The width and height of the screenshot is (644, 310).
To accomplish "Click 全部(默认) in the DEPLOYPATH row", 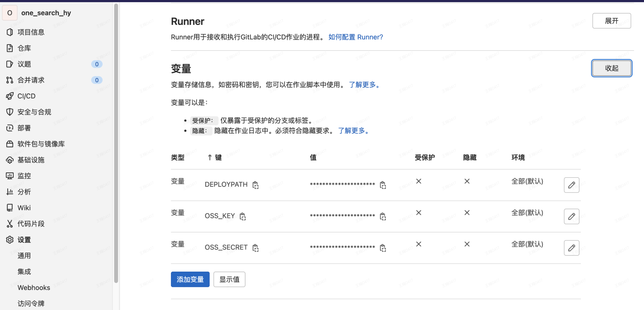I will pyautogui.click(x=527, y=181).
